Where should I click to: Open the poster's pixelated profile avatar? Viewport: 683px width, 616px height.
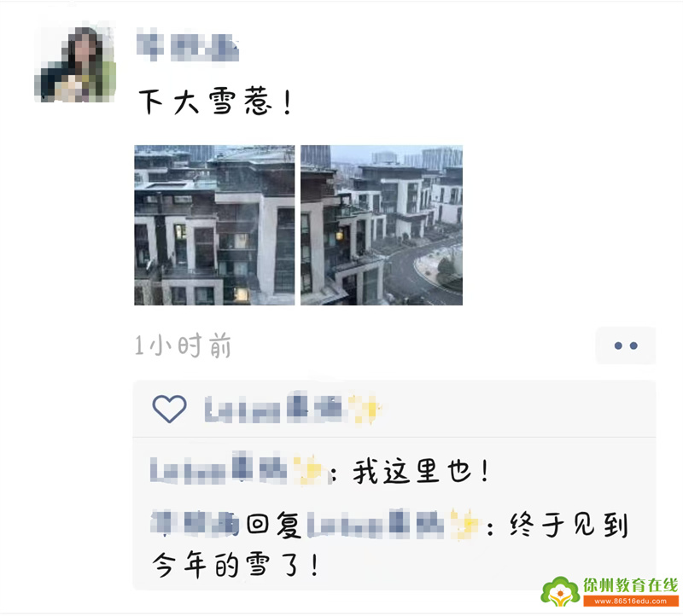pos(75,65)
